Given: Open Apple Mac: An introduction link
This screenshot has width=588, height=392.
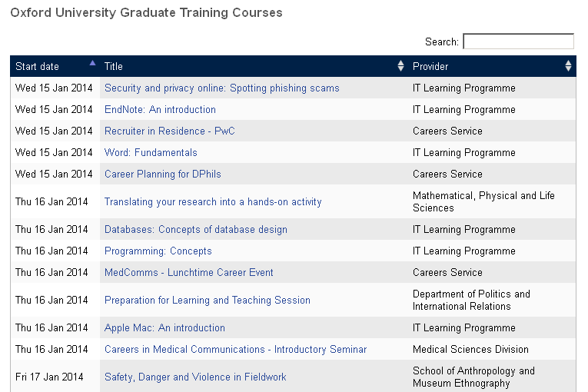Looking at the screenshot, I should [x=164, y=327].
